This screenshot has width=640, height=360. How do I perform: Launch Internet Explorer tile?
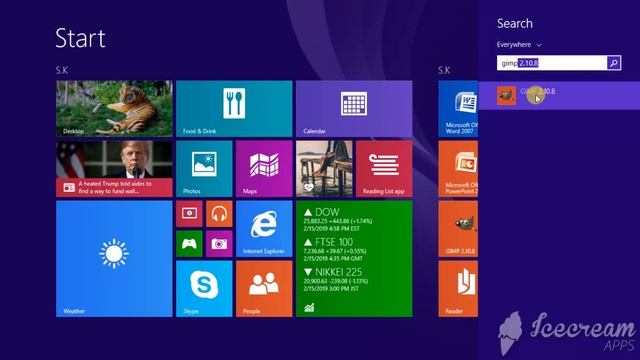point(264,229)
